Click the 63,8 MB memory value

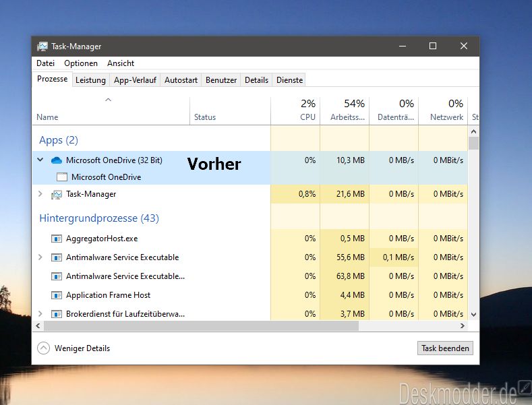point(351,276)
